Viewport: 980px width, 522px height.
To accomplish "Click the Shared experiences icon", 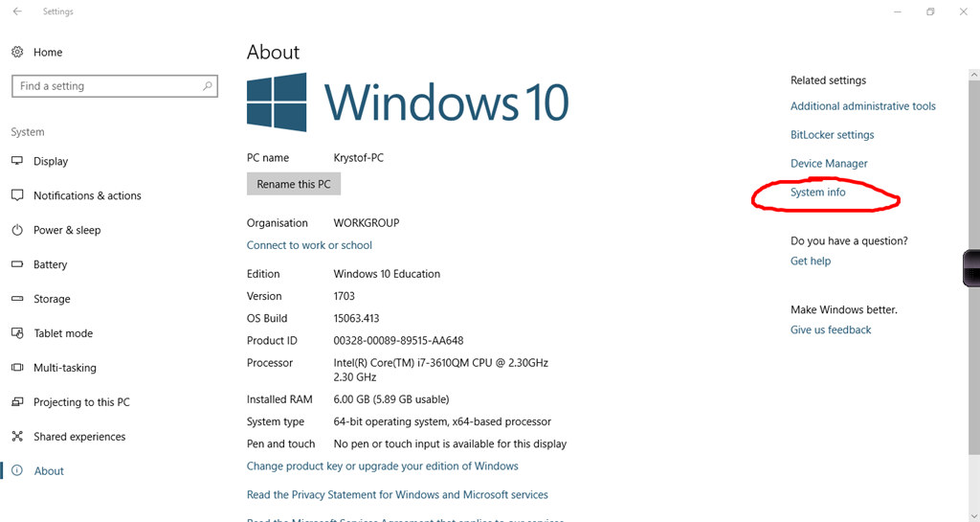I will point(17,436).
